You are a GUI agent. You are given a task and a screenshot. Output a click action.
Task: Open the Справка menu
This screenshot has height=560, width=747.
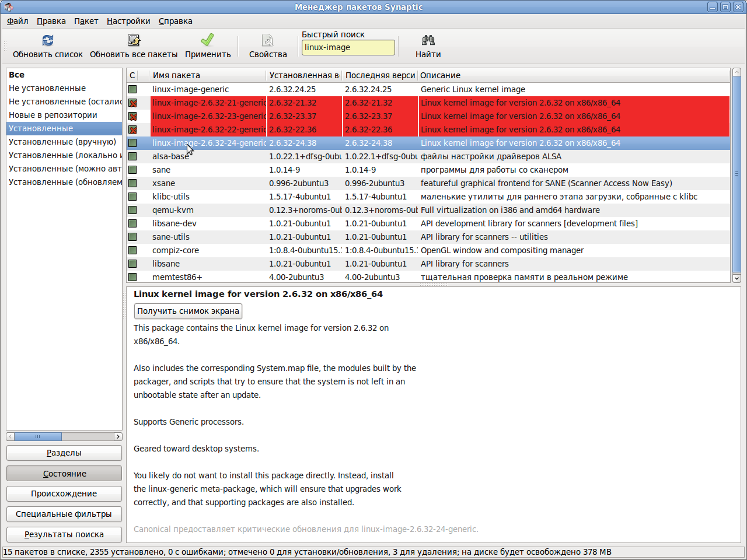point(175,21)
